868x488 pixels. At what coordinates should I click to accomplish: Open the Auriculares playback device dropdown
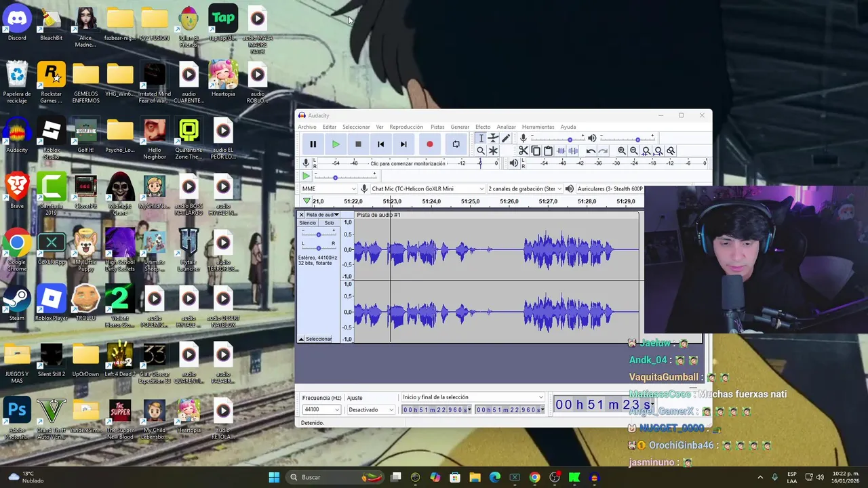click(x=610, y=188)
